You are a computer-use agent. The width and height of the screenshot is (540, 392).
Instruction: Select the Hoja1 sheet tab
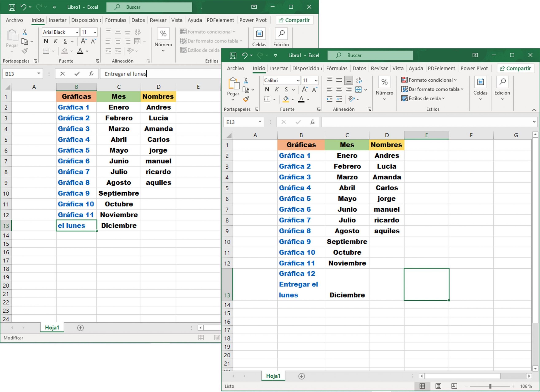(x=273, y=376)
